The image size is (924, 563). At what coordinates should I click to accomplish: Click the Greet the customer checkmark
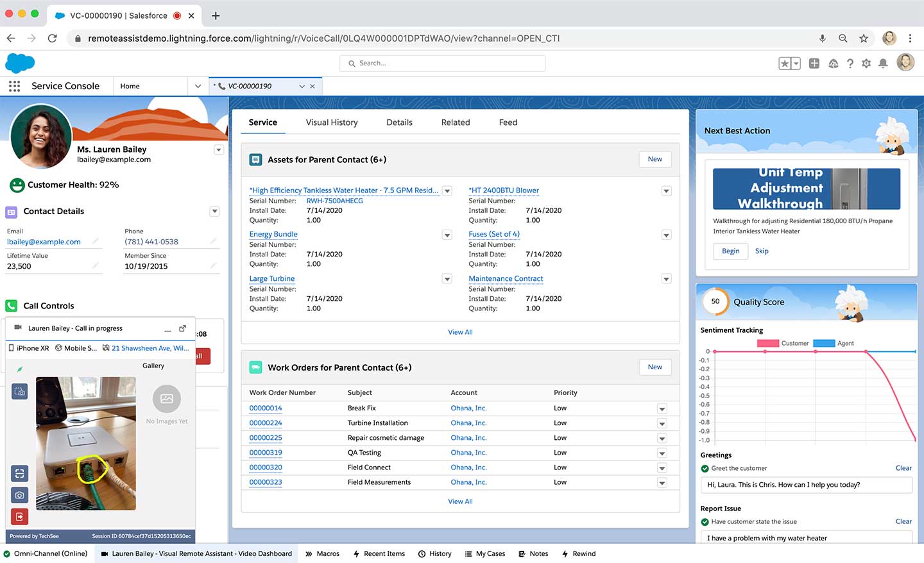click(705, 468)
